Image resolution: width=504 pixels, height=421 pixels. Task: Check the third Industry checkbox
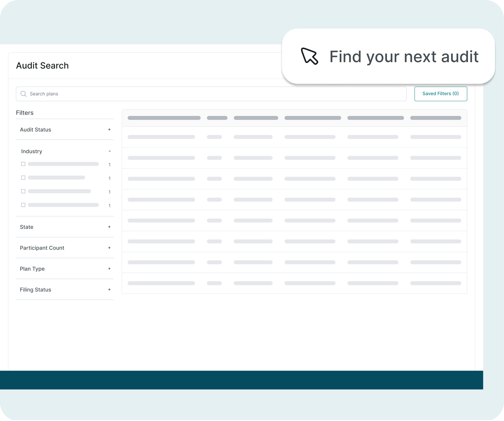point(23,191)
